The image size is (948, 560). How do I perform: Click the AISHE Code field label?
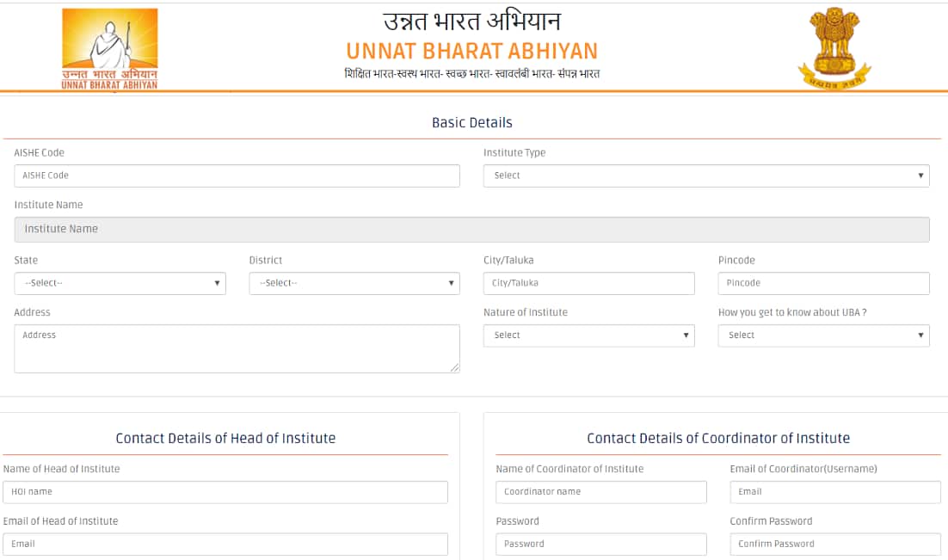(x=40, y=153)
